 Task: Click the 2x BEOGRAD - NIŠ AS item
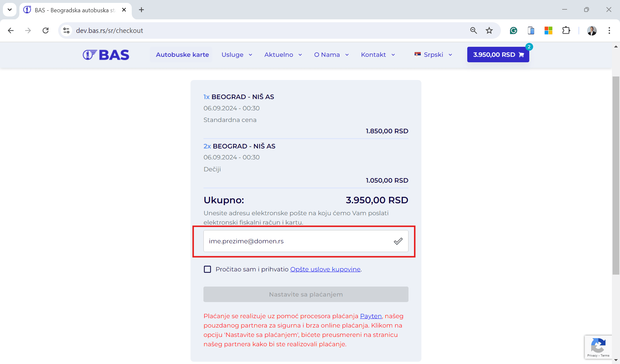(x=239, y=146)
